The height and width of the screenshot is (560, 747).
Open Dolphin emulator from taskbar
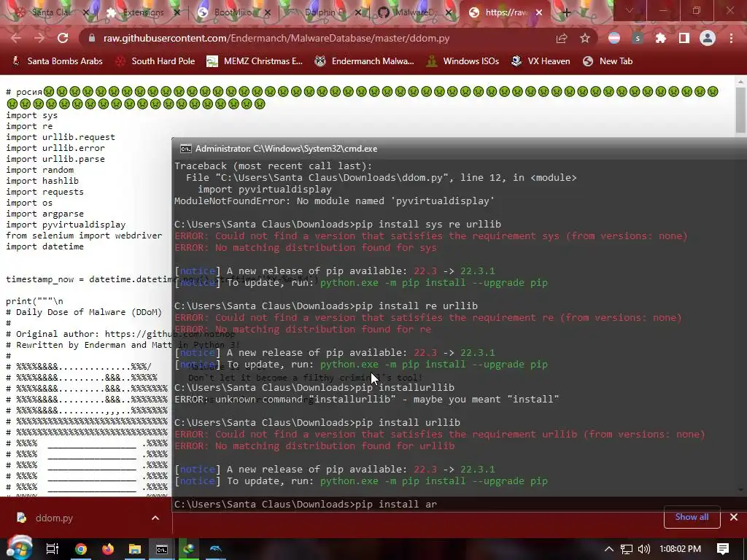[x=216, y=549]
